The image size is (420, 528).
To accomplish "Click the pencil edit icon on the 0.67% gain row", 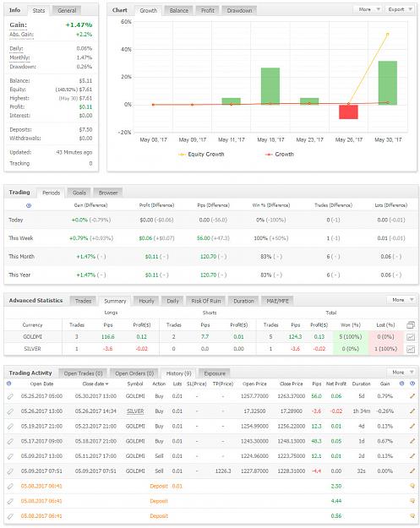I will pos(412,441).
